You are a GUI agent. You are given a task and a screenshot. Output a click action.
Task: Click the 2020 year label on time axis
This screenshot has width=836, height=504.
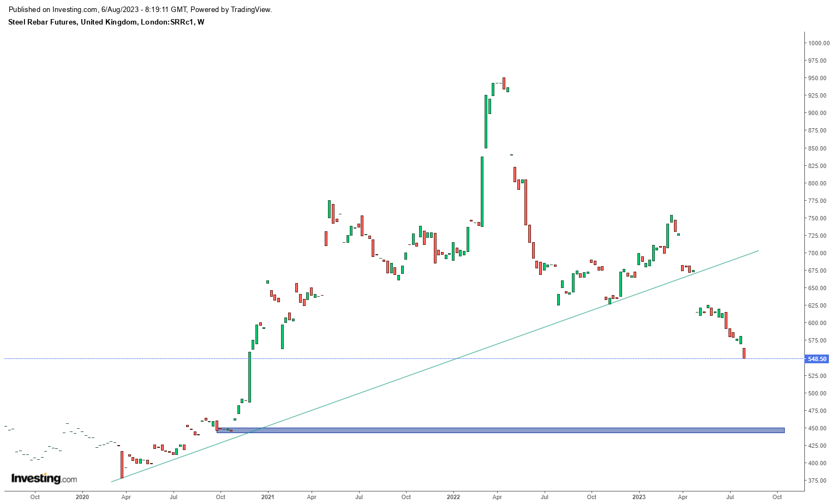point(82,497)
